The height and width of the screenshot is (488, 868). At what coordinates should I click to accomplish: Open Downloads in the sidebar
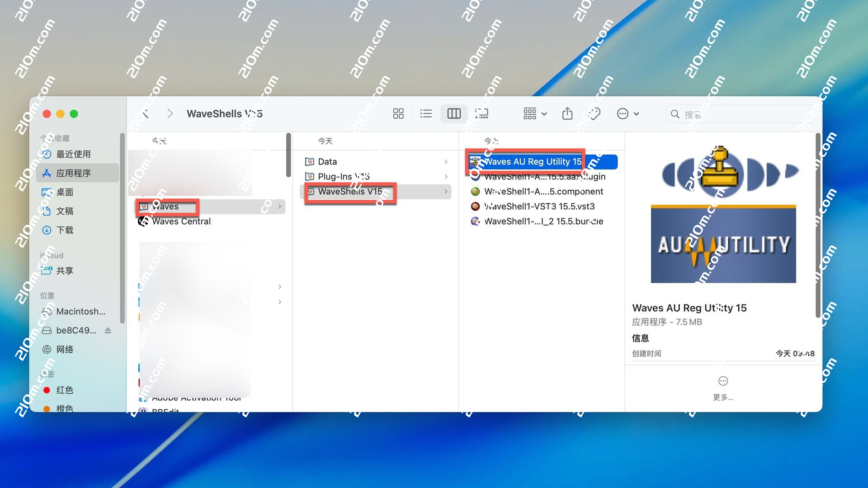pos(65,230)
